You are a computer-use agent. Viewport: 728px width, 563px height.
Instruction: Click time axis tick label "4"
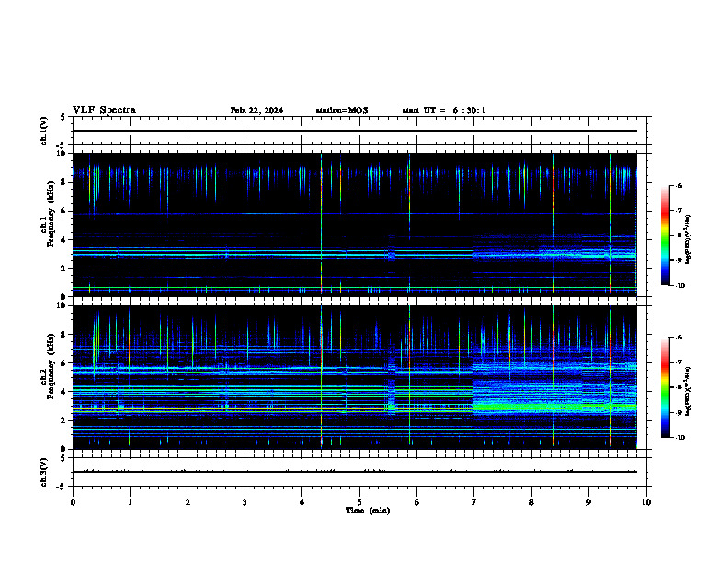pyautogui.click(x=302, y=502)
